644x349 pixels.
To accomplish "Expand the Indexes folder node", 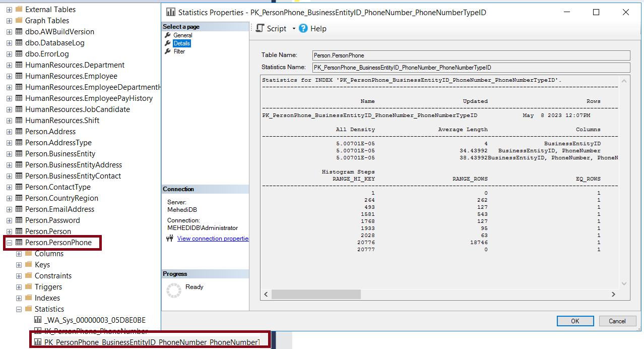I will [19, 298].
